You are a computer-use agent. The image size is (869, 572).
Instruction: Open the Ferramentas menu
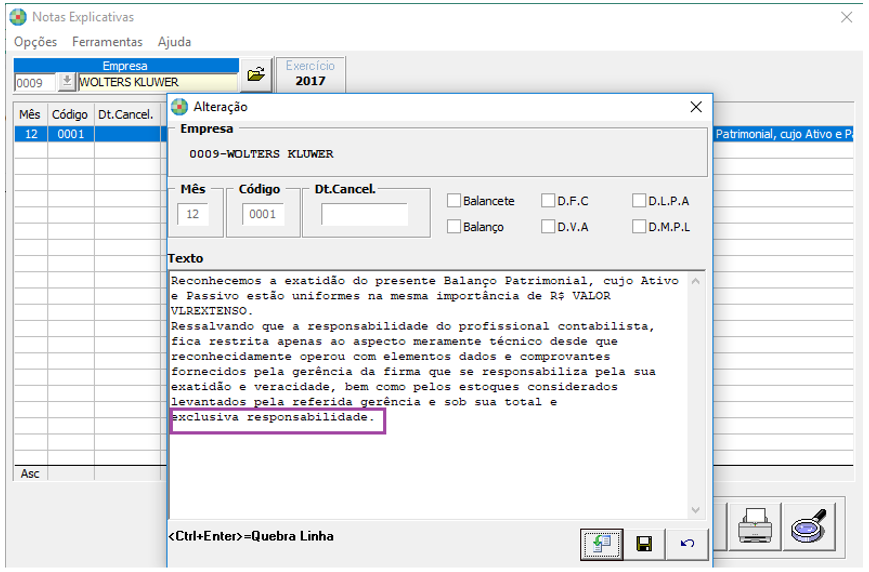point(107,42)
